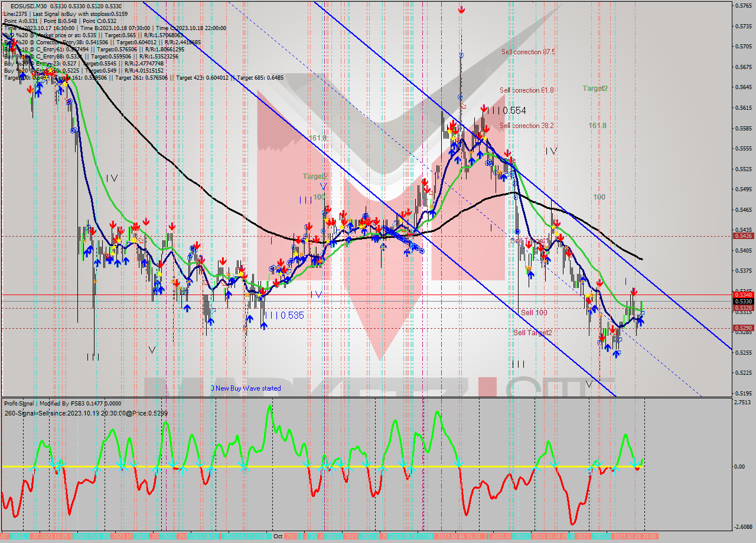Image resolution: width=756 pixels, height=543 pixels.
Task: Click the red 0.5426 price level tag
Action: [x=742, y=235]
